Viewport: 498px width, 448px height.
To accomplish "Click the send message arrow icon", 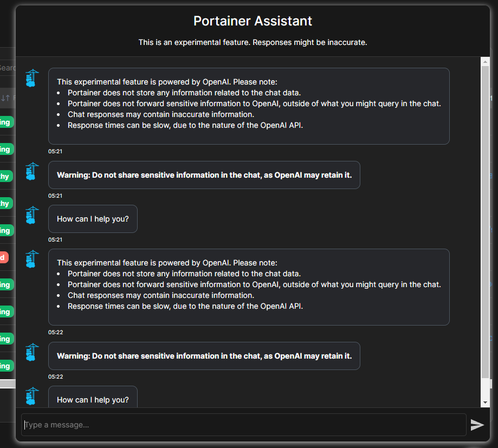I will point(477,425).
